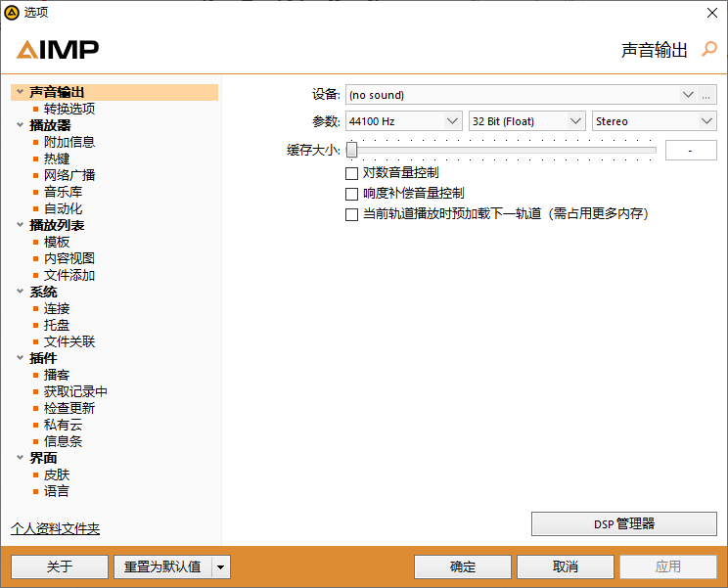
Task: Click the AIMP logo in header
Action: [x=58, y=50]
